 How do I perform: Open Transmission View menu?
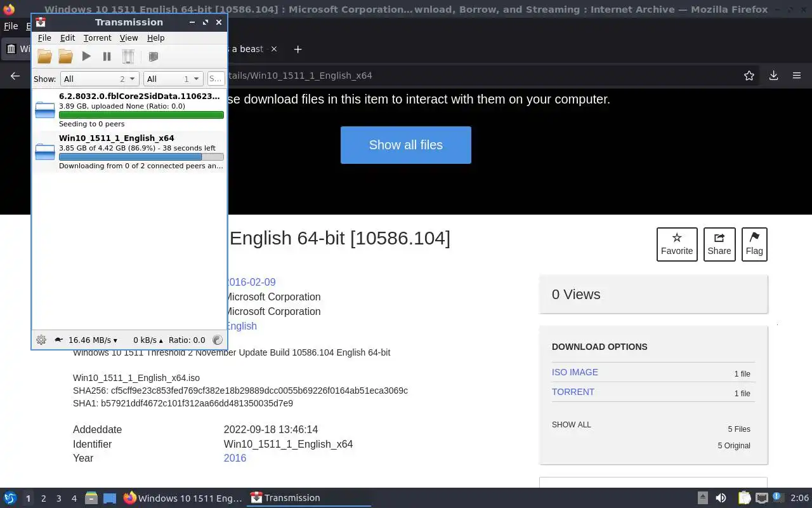pyautogui.click(x=129, y=37)
